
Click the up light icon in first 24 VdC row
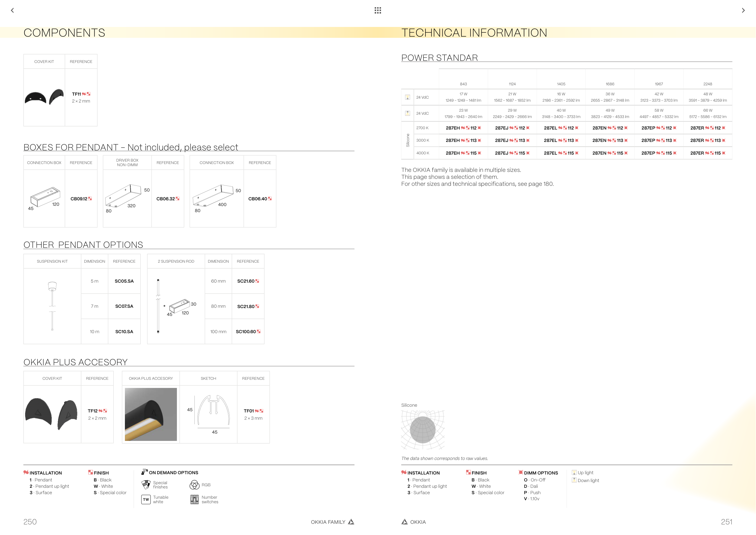pyautogui.click(x=407, y=97)
